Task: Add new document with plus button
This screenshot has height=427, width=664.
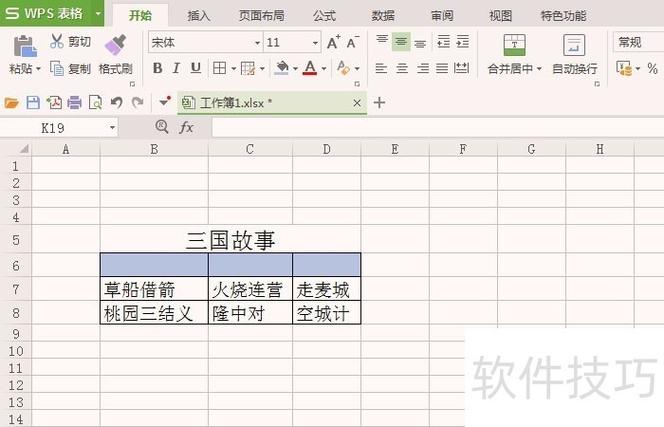Action: (379, 103)
